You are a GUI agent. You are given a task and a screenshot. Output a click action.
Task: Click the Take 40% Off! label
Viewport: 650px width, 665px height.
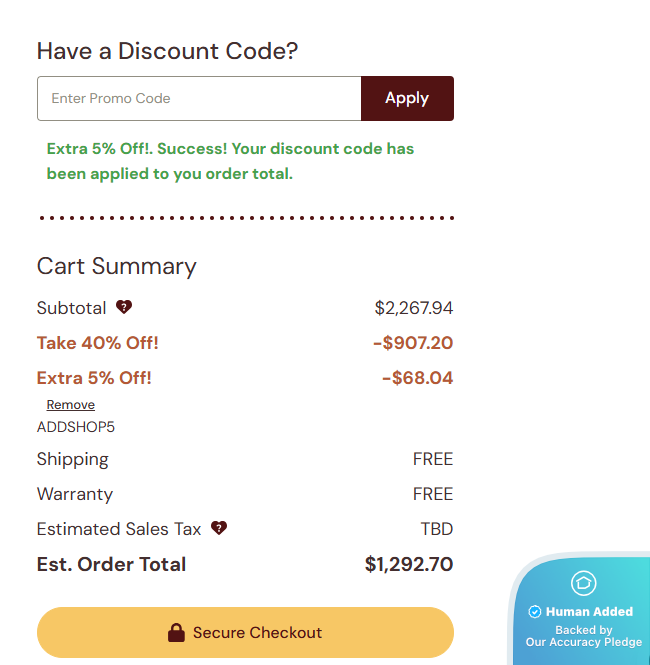pos(98,343)
